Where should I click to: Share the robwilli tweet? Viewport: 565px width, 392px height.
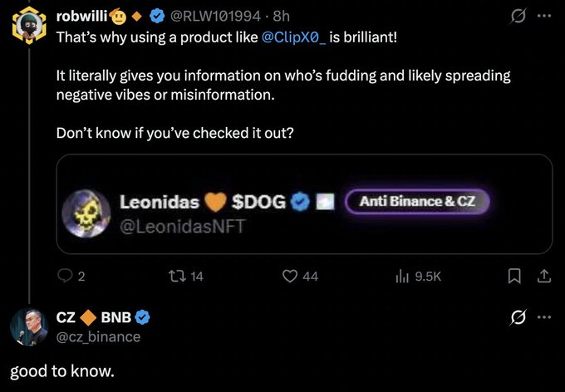(544, 277)
